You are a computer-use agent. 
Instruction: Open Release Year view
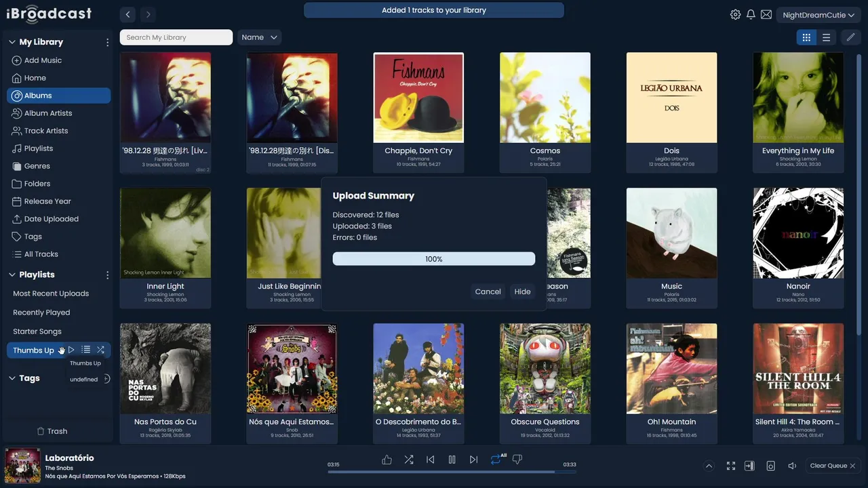pos(47,201)
